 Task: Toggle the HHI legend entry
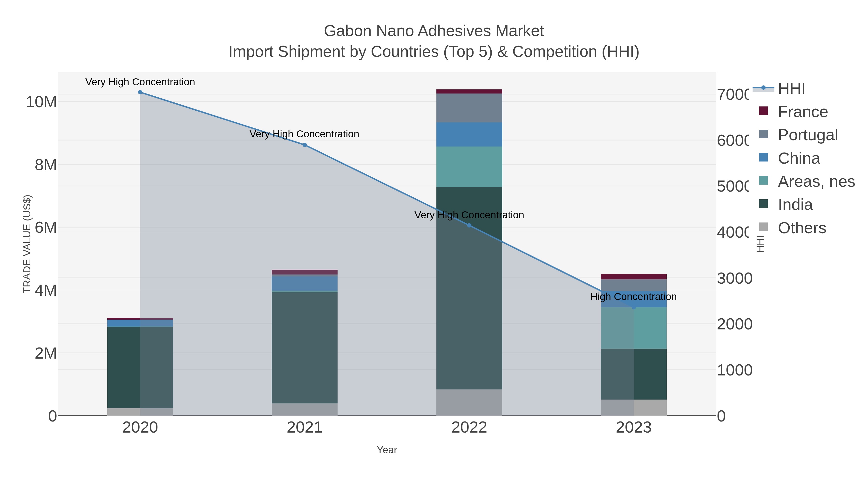[x=779, y=89]
